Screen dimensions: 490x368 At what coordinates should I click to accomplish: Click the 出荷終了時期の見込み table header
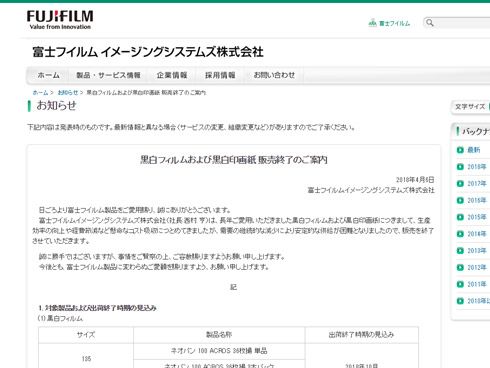click(361, 335)
